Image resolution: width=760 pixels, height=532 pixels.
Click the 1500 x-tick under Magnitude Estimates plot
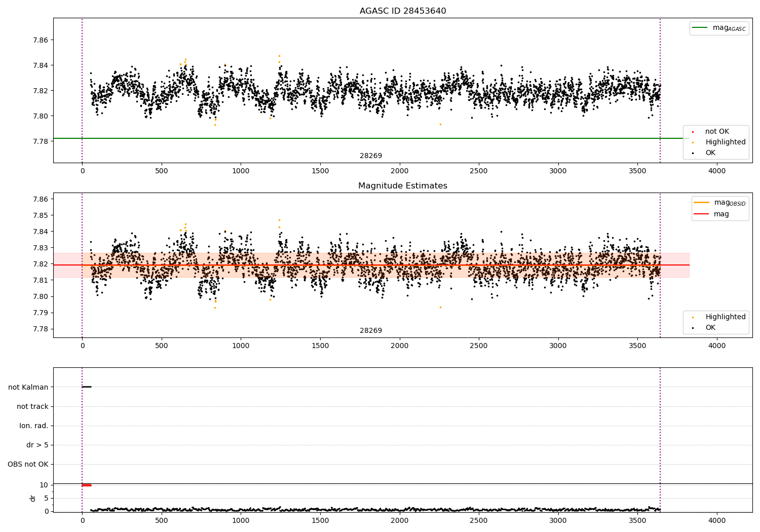click(x=320, y=346)
